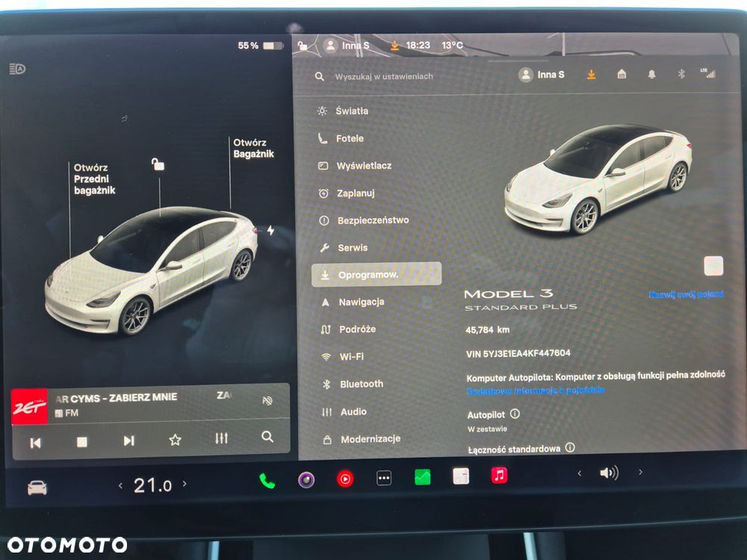Tap info icon next to Autopilot
The width and height of the screenshot is (747, 560).
click(515, 414)
